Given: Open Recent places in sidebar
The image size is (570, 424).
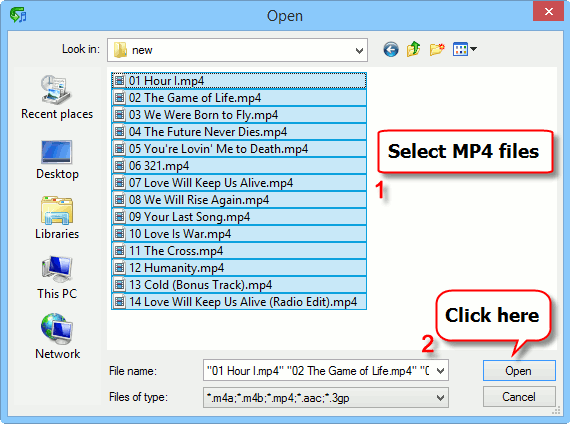Looking at the screenshot, I should point(57,97).
